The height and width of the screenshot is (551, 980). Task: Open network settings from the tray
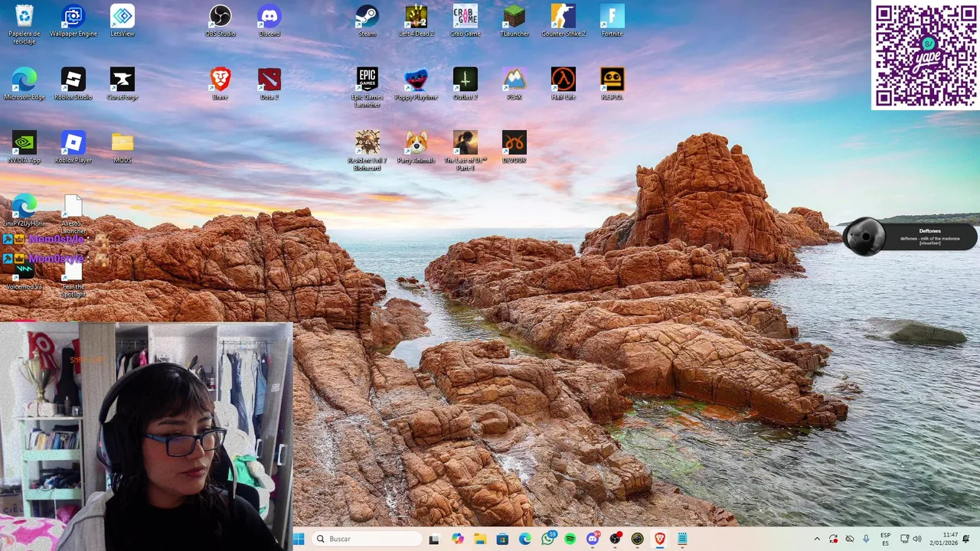(904, 539)
